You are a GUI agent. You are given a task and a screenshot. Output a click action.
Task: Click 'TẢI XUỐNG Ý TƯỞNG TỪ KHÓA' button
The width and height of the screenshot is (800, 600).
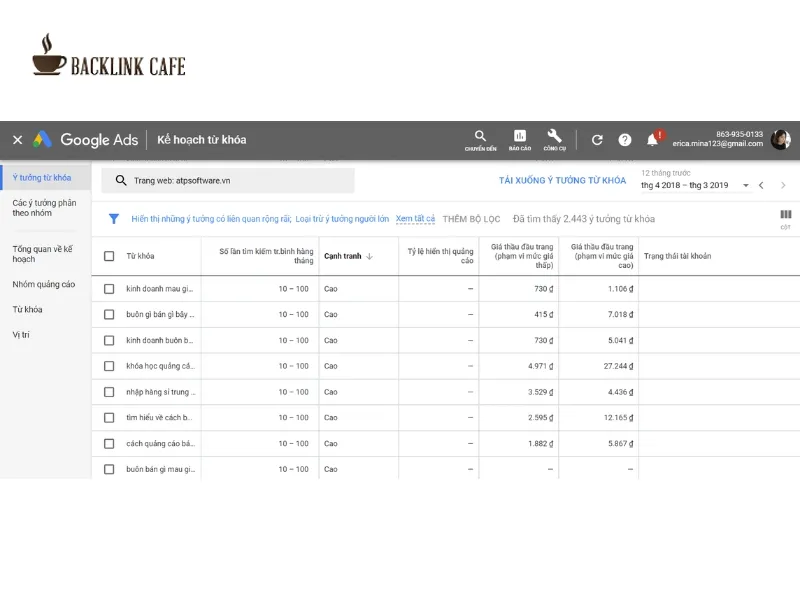coord(562,181)
